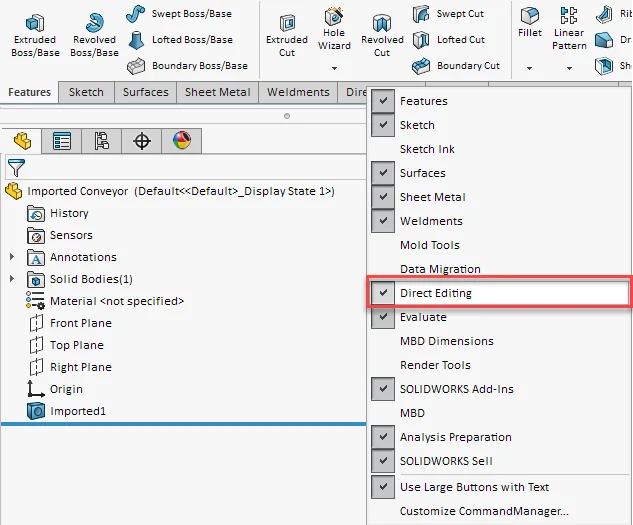Select the Imported1 feature
Viewport: 633px width, 525px height.
coord(66,411)
